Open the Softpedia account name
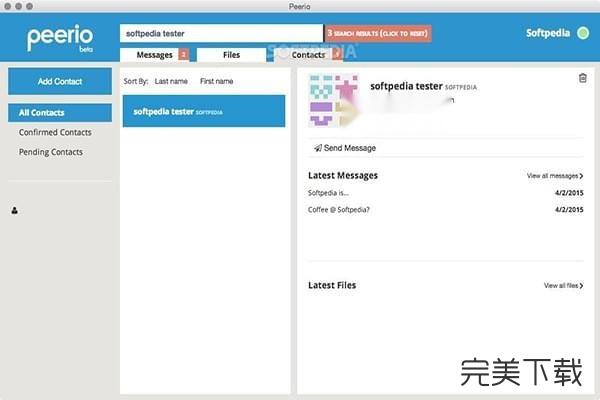 (548, 33)
